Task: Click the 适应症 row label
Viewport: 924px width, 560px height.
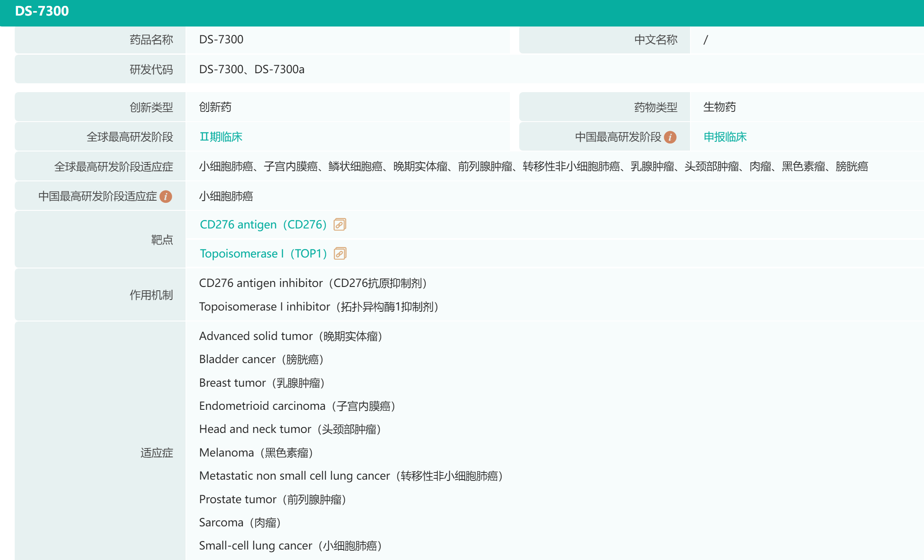Action: point(157,453)
